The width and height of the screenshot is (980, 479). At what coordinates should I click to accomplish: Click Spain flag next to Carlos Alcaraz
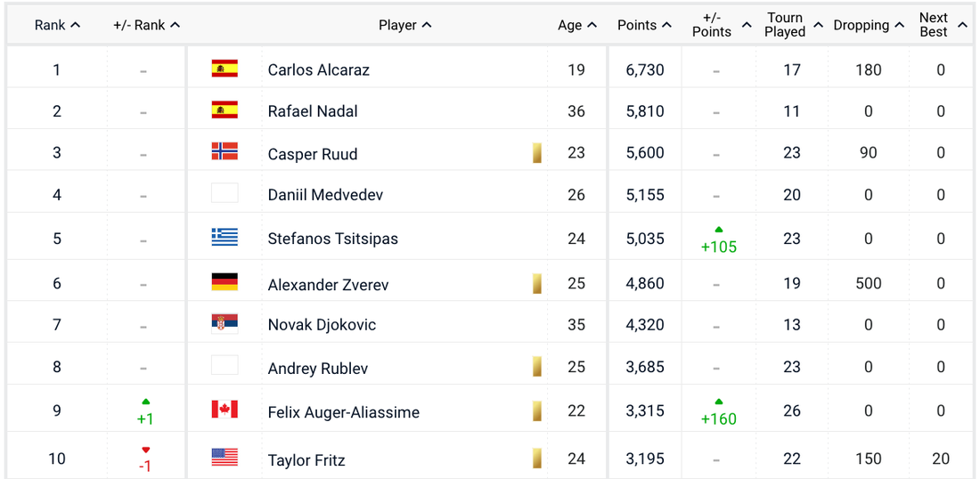tap(225, 69)
